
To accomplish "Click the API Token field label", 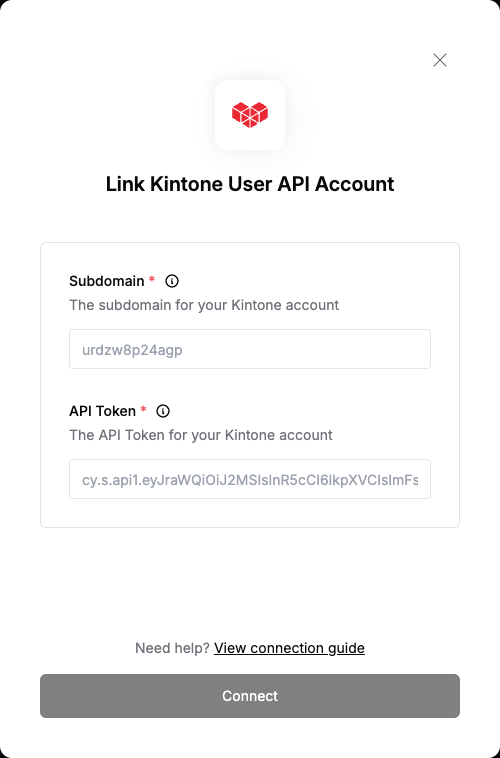I will click(x=103, y=411).
